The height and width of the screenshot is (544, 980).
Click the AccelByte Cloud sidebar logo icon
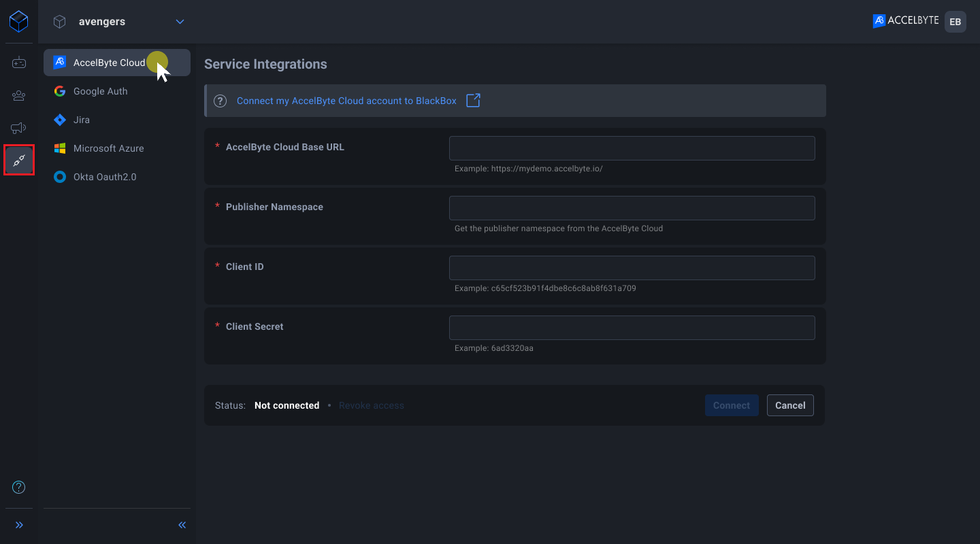[60, 63]
